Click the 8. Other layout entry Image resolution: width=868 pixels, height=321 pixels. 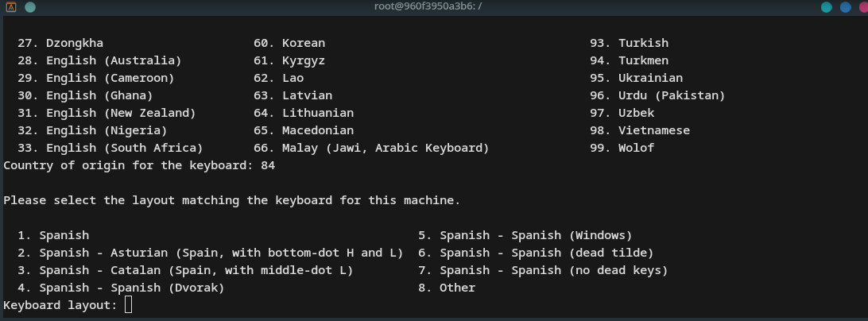(447, 288)
